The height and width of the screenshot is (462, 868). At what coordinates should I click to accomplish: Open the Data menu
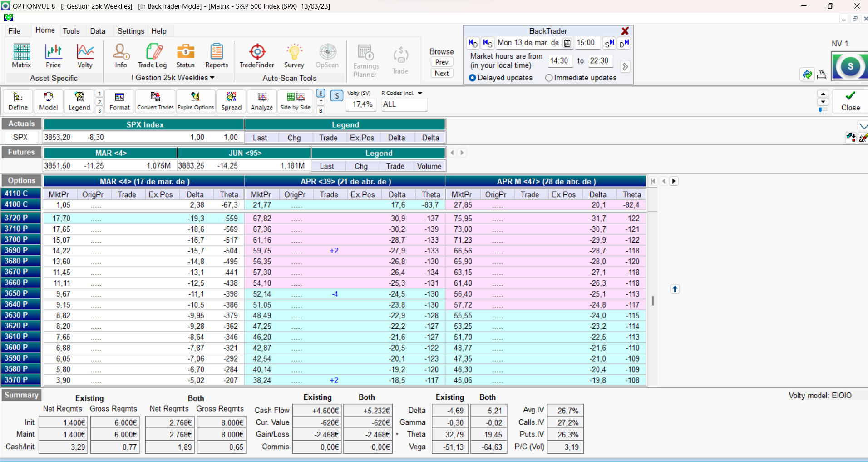98,31
